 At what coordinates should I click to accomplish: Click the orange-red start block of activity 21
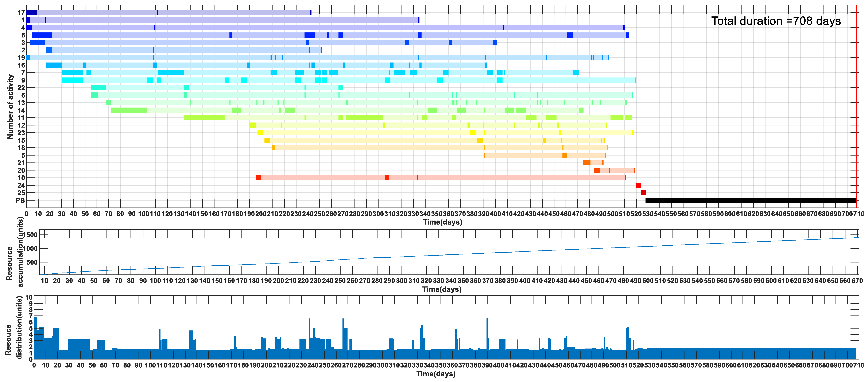tap(587, 163)
